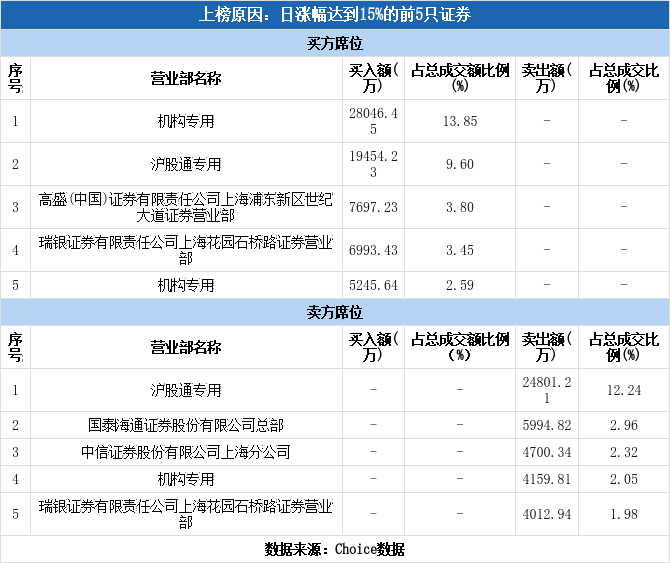Click the percentage 2.32
The height and width of the screenshot is (563, 670).
pyautogui.click(x=624, y=452)
